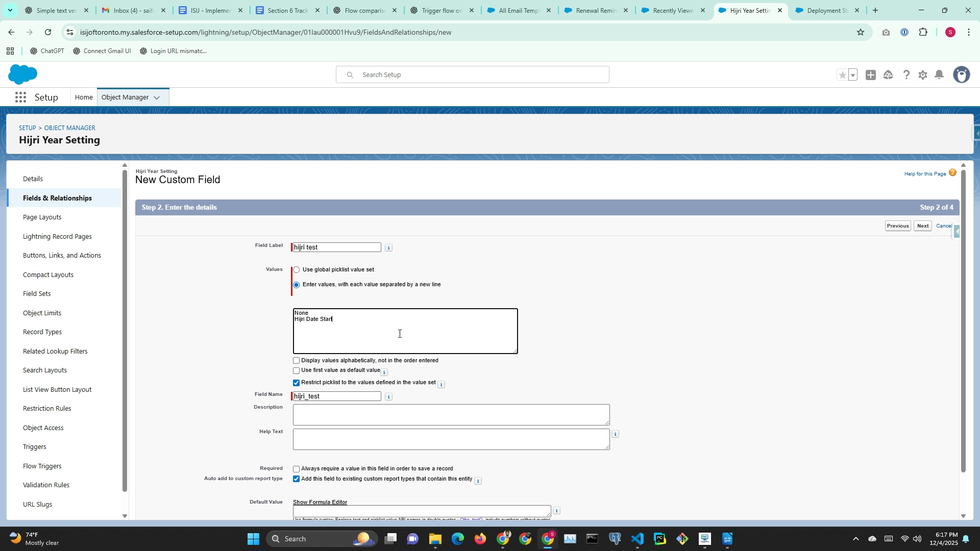Open the App Launcher grid icon
Viewport: 980px width, 551px height.
point(20,97)
